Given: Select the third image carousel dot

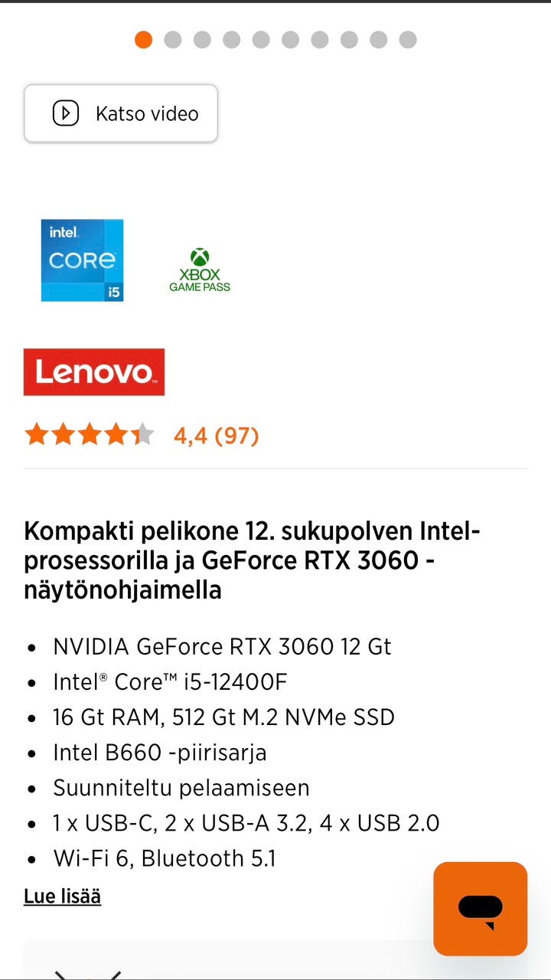Looking at the screenshot, I should pyautogui.click(x=202, y=39).
